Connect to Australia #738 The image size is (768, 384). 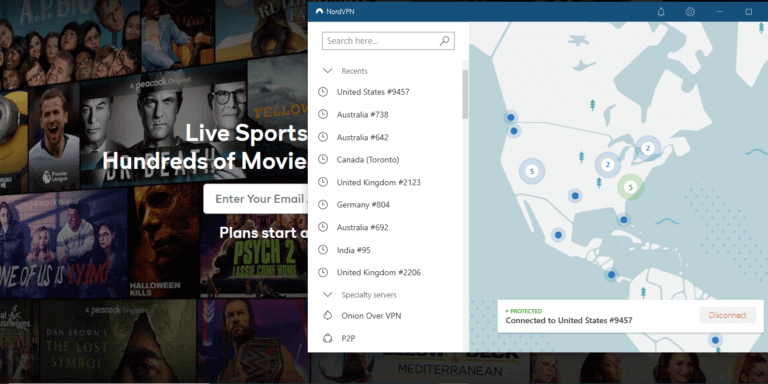tap(362, 115)
